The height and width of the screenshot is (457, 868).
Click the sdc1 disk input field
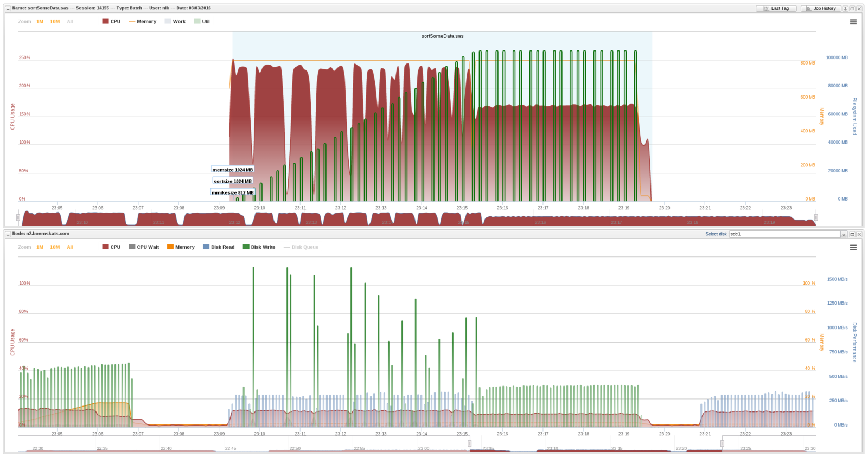pos(785,234)
